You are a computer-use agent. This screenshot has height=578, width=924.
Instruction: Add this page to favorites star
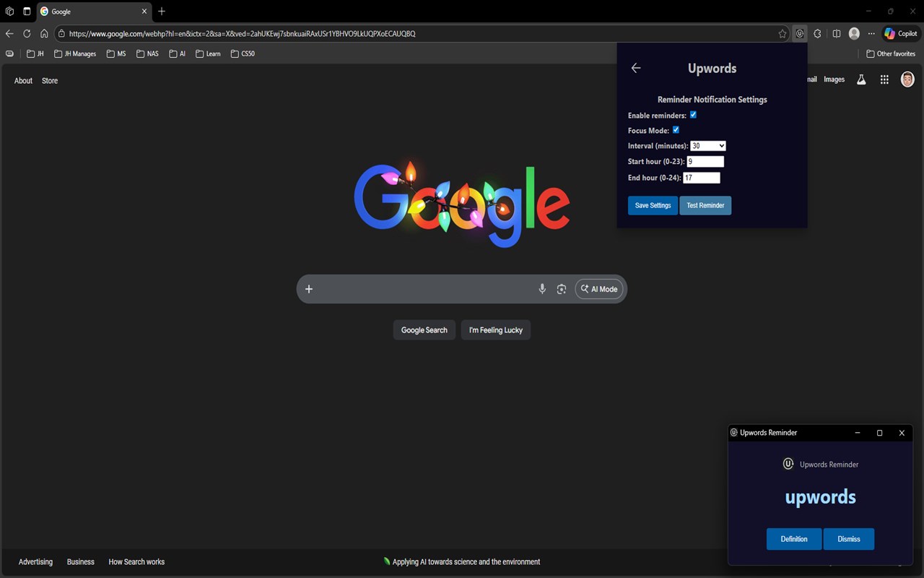pos(783,33)
